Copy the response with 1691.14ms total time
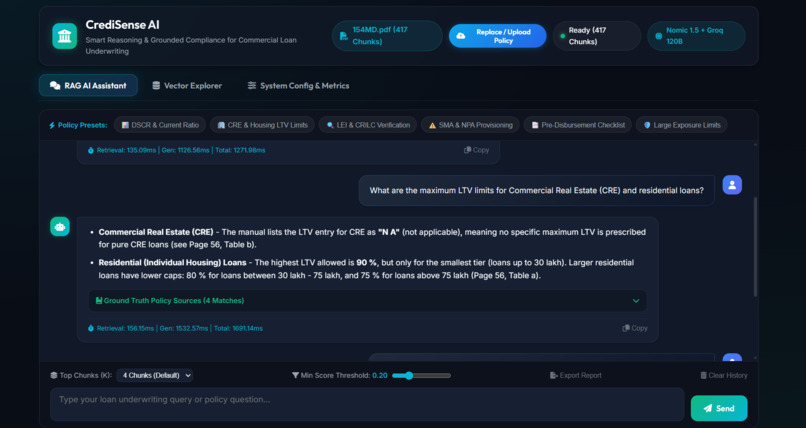 (635, 328)
